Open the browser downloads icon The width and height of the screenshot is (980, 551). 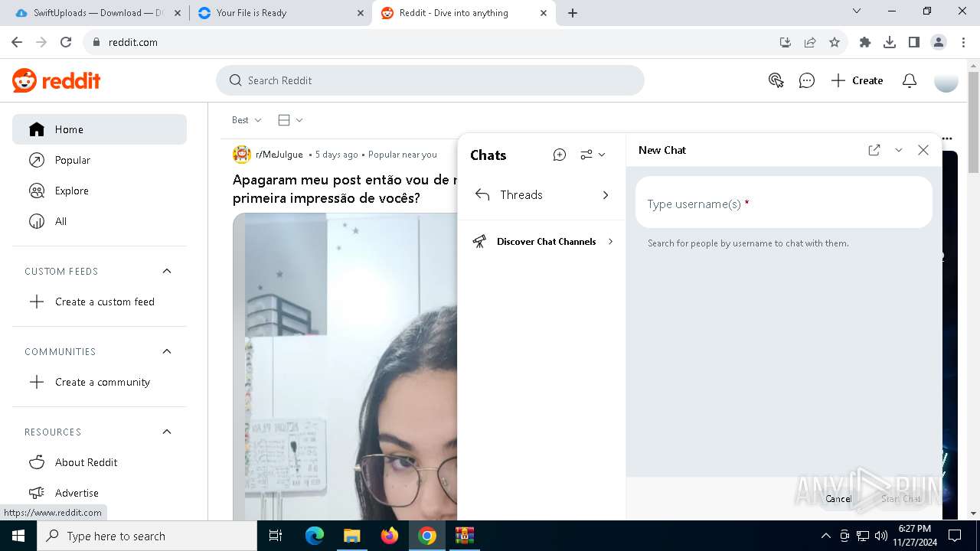click(x=890, y=42)
